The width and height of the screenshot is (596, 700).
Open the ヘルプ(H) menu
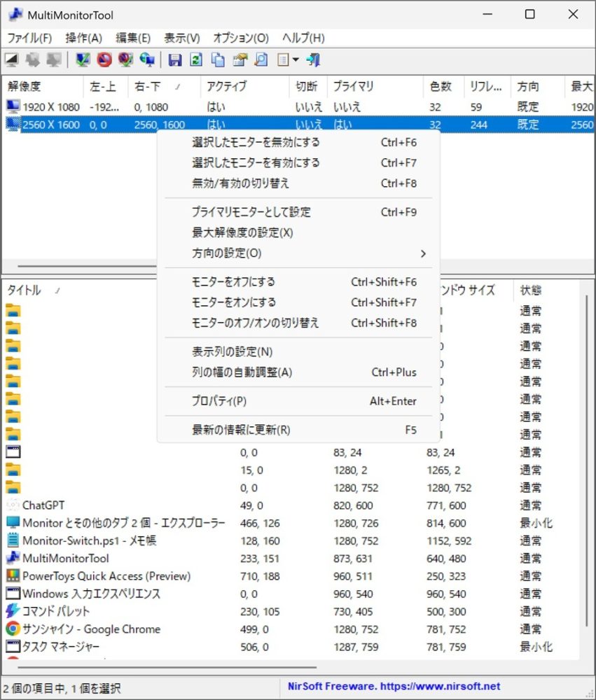303,38
